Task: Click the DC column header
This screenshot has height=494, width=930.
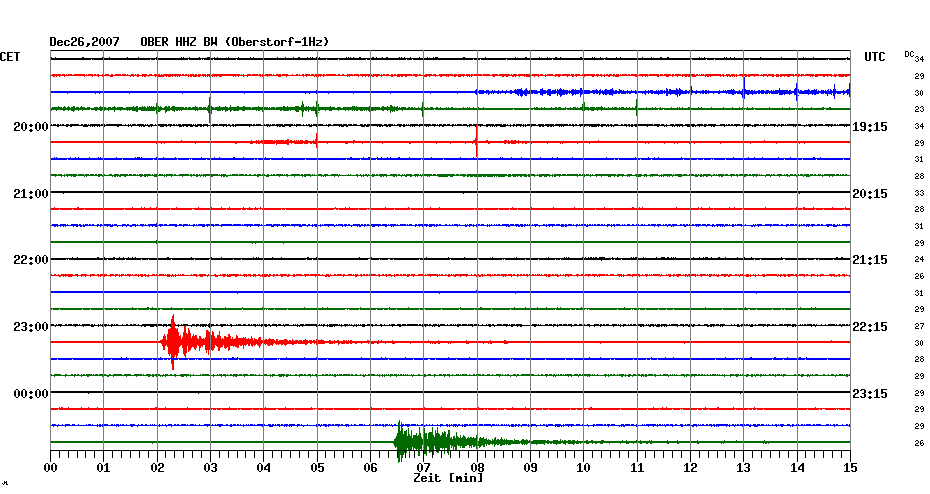Action: (909, 54)
